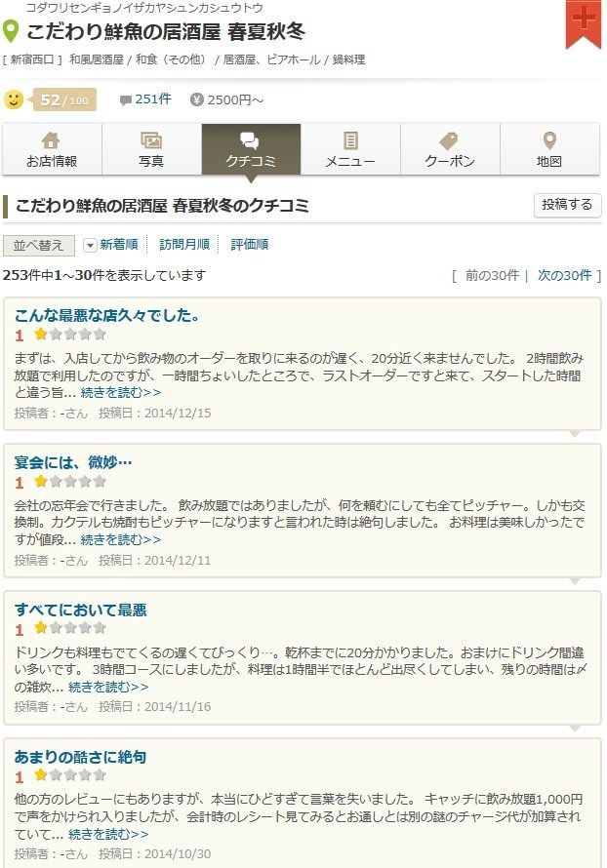Viewport: 607px width, 868px height.
Task: Select the クチコミ reviews tab
Action: click(251, 149)
